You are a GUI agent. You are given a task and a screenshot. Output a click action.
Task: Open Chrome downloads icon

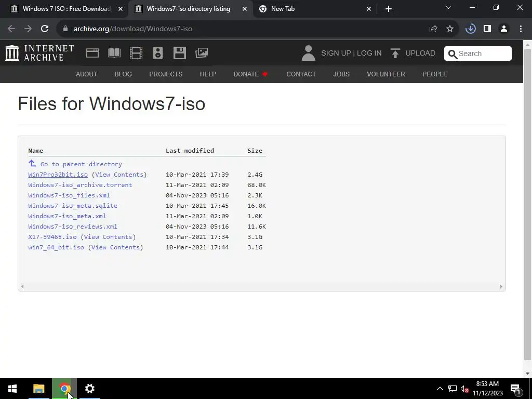pos(471,29)
